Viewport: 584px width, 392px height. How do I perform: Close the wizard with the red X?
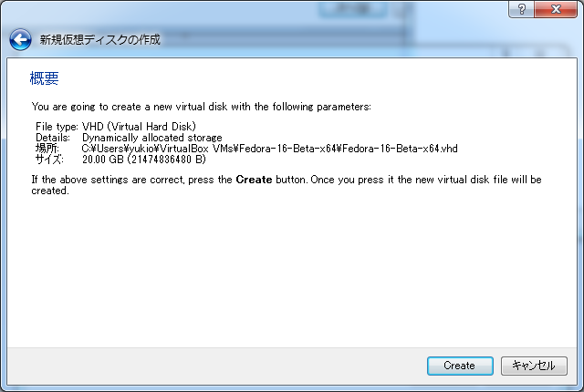555,8
